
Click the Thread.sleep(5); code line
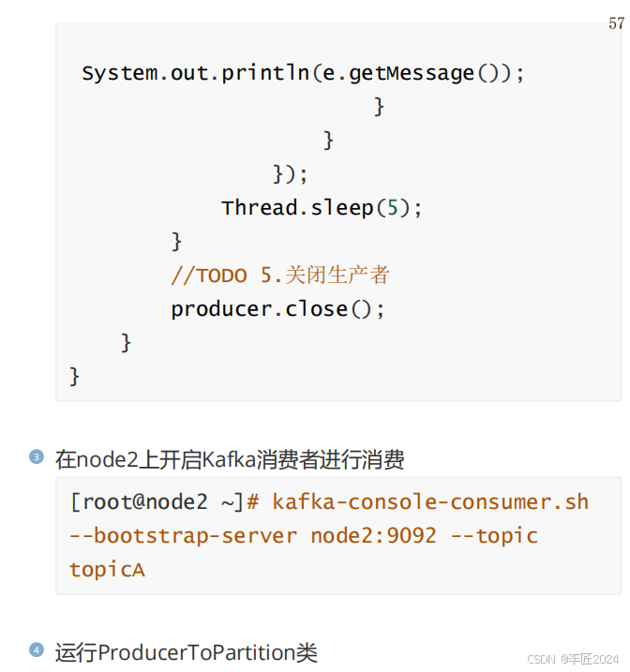322,208
